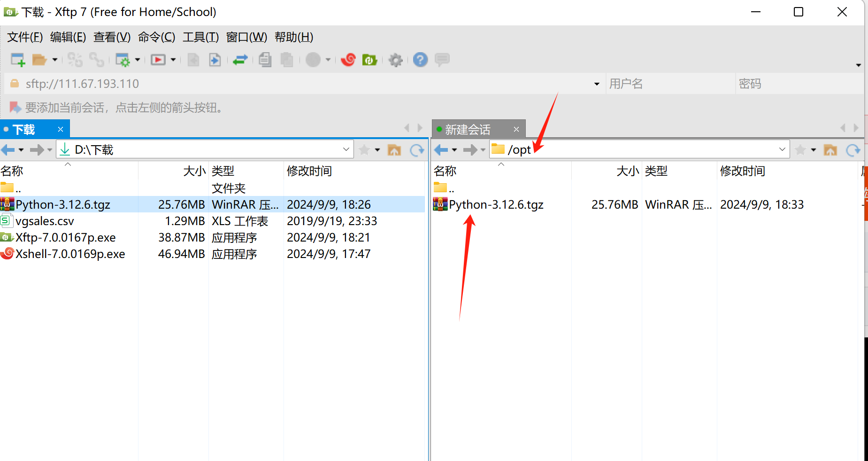Image resolution: width=868 pixels, height=461 pixels.
Task: Select Xshell-7.0.0169p.exe file
Action: tap(212, 254)
